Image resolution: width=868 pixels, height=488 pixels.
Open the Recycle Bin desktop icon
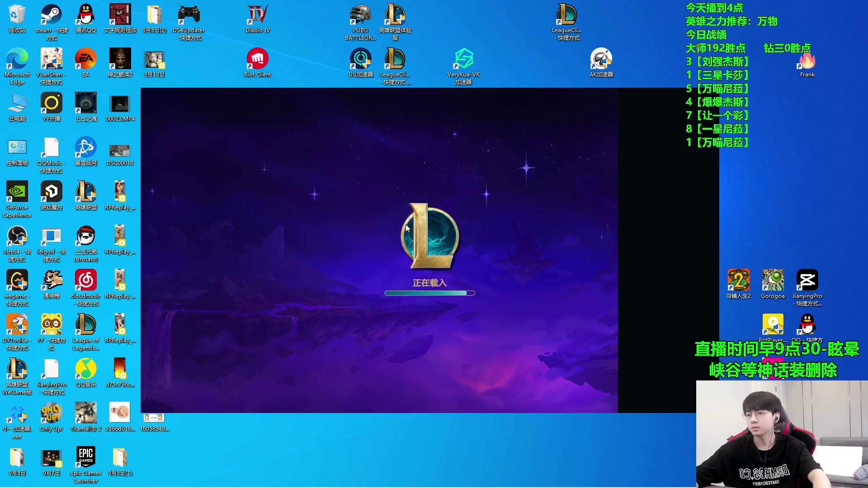coord(17,19)
